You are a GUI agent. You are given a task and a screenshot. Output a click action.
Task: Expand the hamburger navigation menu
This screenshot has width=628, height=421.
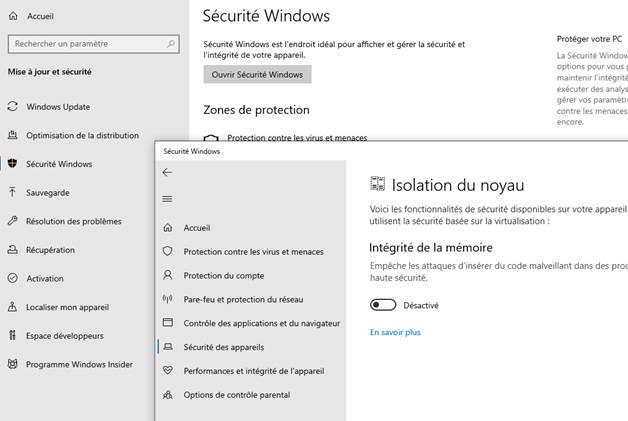pos(167,199)
